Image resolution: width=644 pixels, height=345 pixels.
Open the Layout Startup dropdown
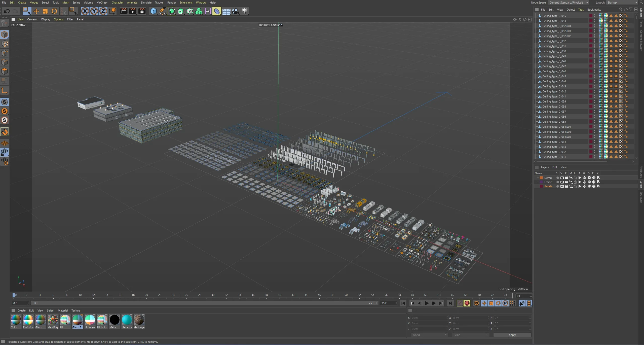coord(622,3)
